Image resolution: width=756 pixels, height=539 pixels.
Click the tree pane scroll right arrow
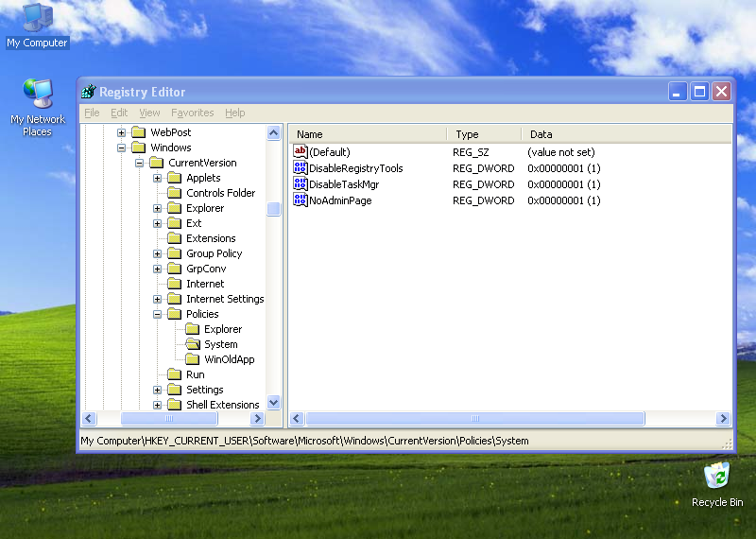click(257, 418)
